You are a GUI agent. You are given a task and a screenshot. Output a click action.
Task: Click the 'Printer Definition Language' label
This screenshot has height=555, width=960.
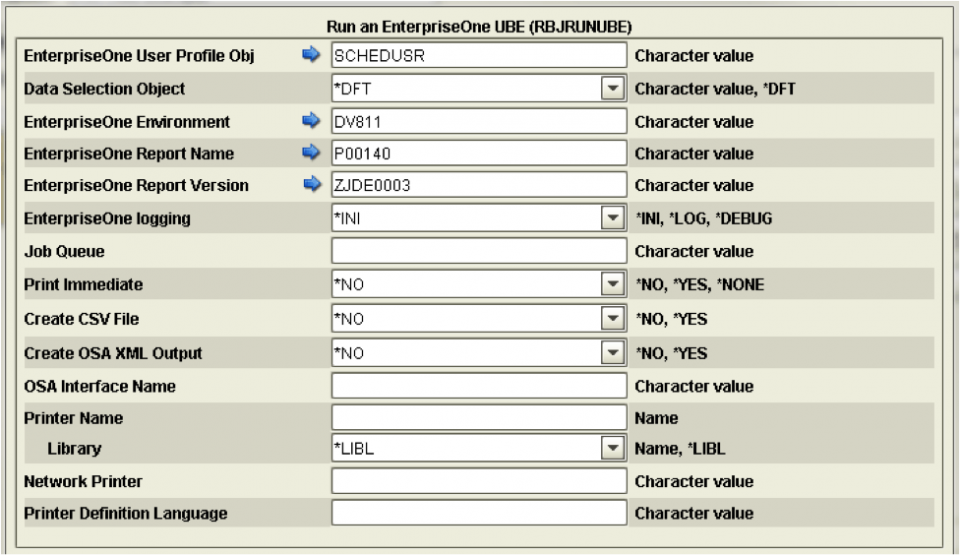(x=126, y=513)
